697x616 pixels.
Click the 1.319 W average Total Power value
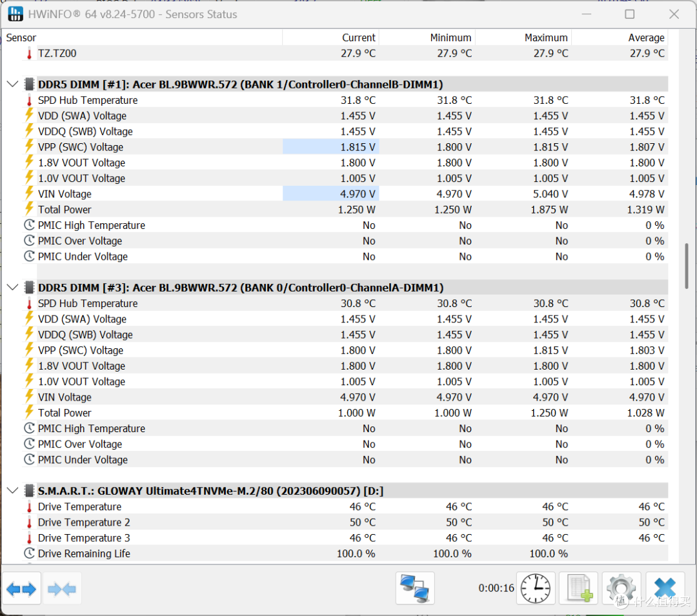646,210
